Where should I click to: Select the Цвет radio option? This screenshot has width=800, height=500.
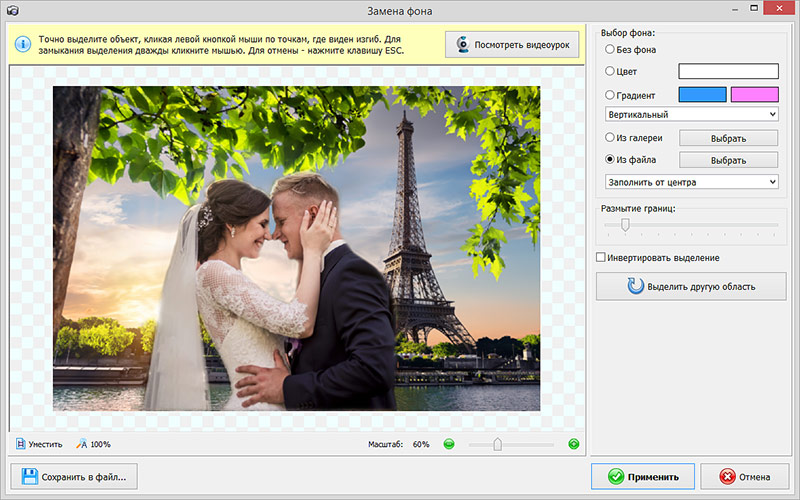coord(610,71)
